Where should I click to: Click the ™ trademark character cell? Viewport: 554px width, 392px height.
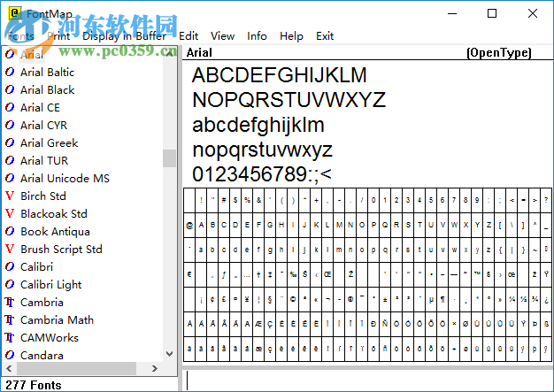pos(477,274)
